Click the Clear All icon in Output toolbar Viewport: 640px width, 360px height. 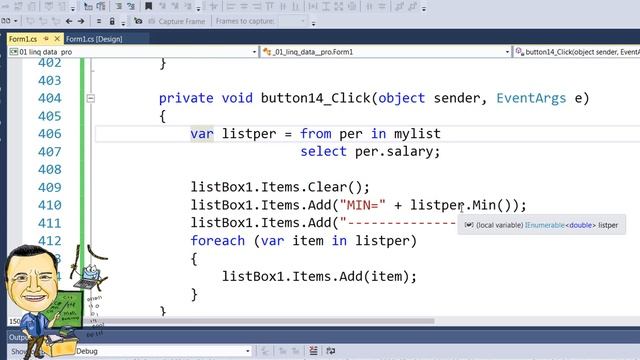(313, 351)
